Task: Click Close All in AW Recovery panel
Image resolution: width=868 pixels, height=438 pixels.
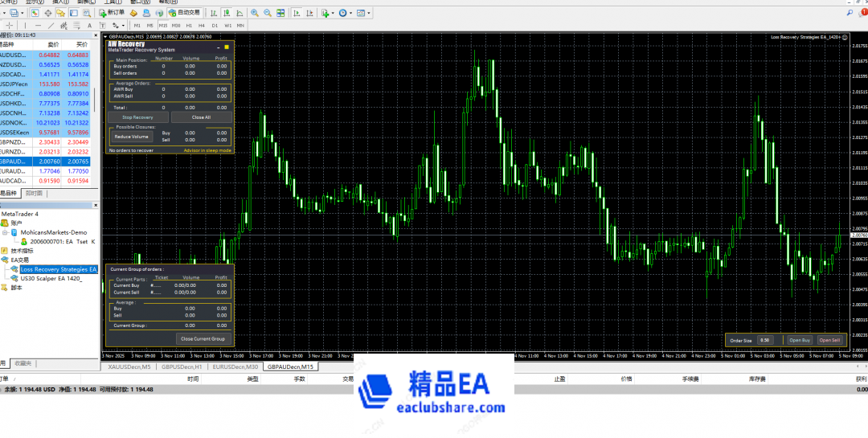Action: click(202, 117)
